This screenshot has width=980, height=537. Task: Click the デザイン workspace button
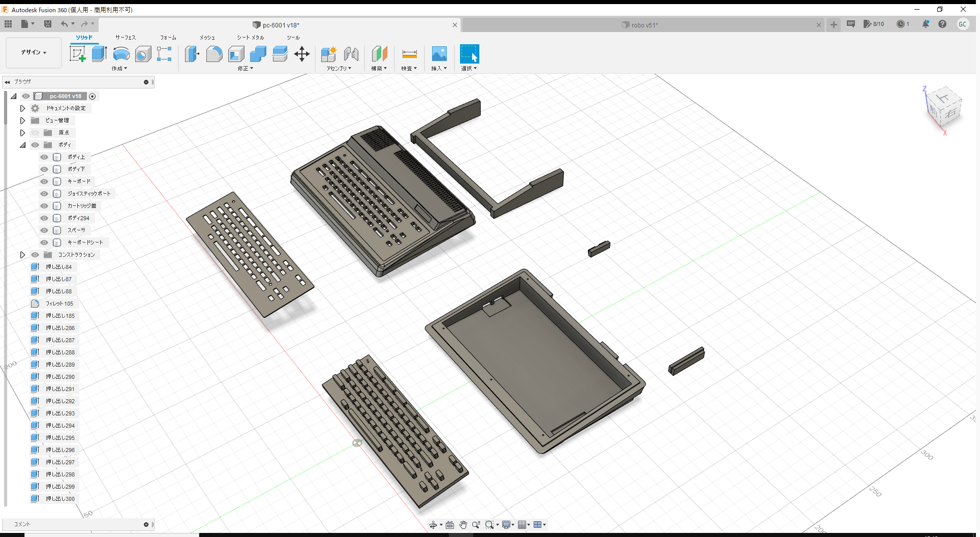(x=33, y=52)
